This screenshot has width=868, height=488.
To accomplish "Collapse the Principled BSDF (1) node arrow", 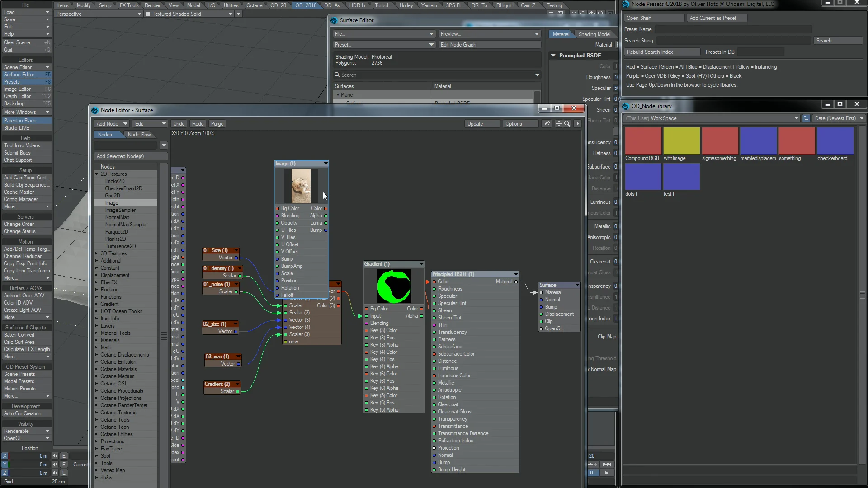I will point(515,274).
